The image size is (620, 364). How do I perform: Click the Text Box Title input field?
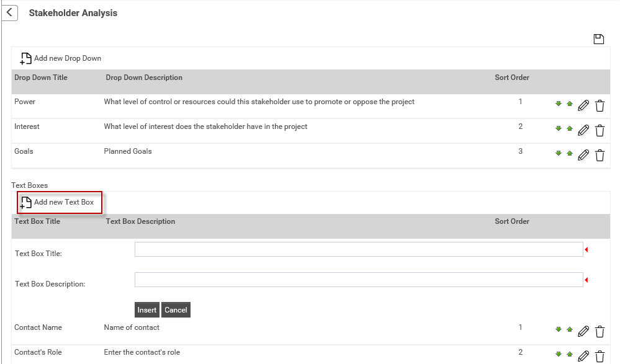[x=359, y=249]
